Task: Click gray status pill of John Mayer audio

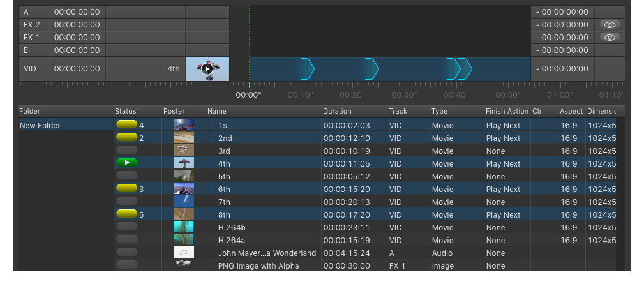Action: 127,252
